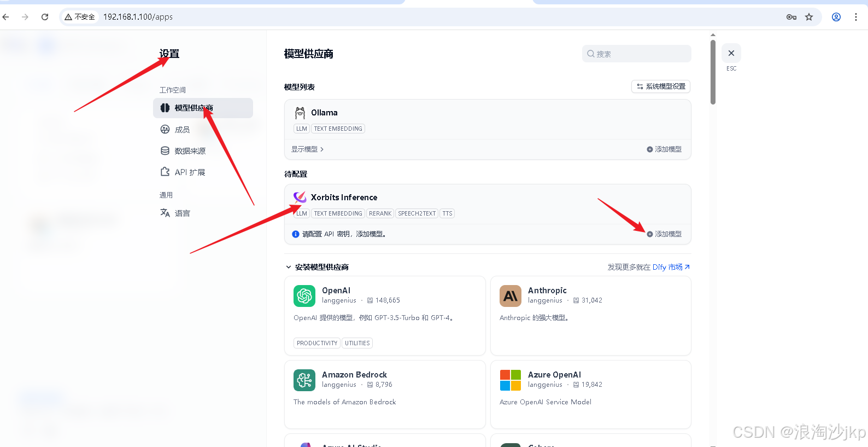Screen dimensions: 868x447
Task: Click the SPEECH2TEXT tag under Xorbits Inference
Action: pos(417,213)
